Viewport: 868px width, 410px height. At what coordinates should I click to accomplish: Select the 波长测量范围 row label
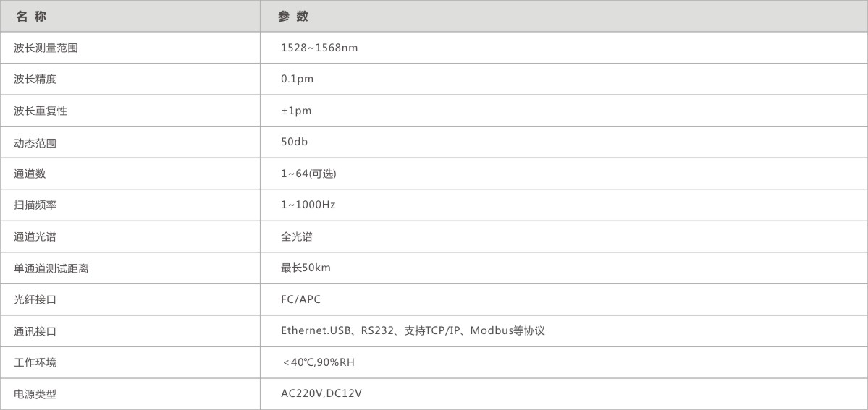[x=46, y=48]
